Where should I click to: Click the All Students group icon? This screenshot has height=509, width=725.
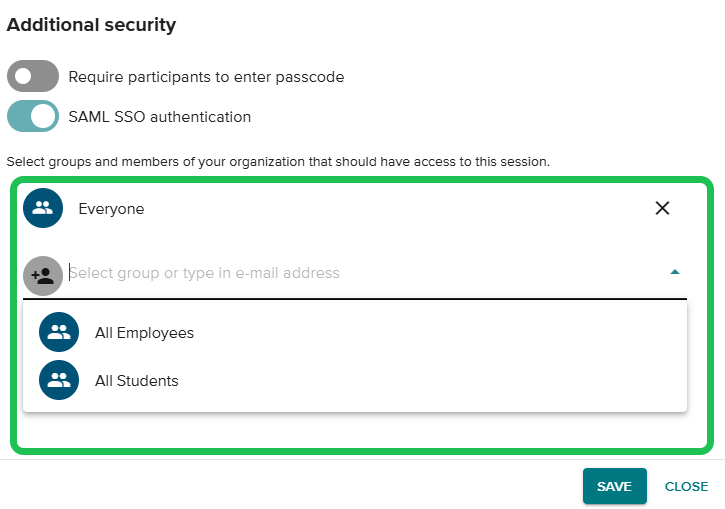[x=59, y=380]
